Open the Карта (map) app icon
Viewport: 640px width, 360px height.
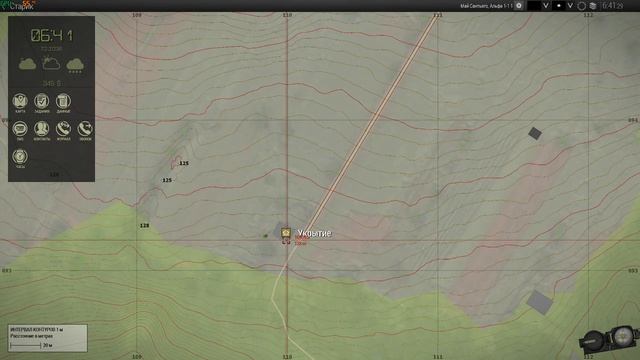pyautogui.click(x=20, y=101)
